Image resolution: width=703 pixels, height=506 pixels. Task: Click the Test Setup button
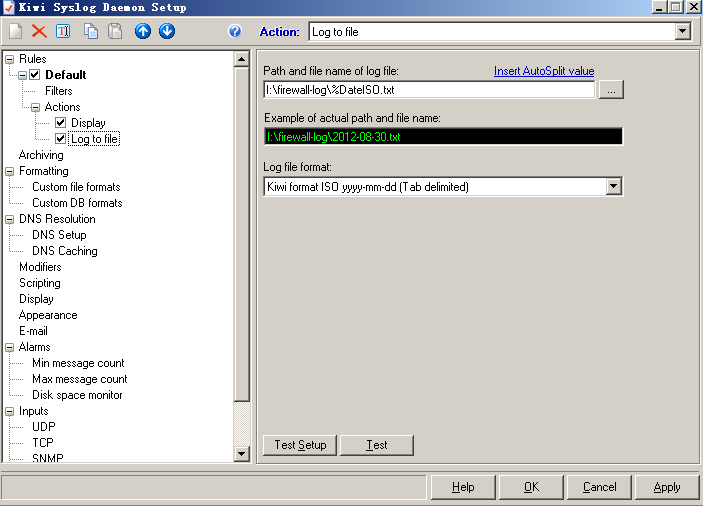(300, 445)
